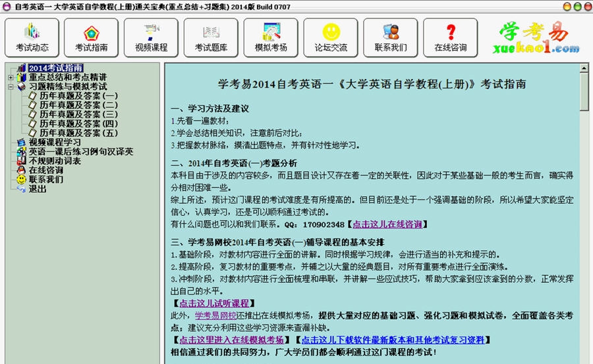The width and height of the screenshot is (593, 364).
Task: Open 历年真题及答案 (一)
Action: 78,95
